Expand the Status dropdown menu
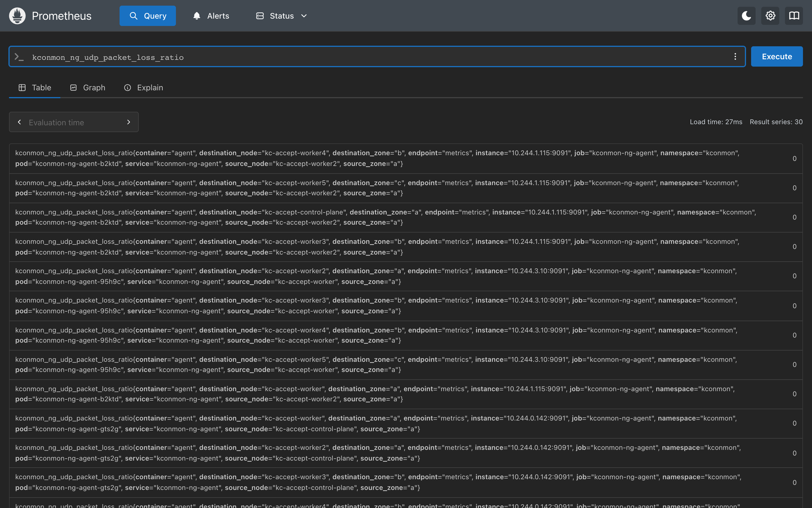This screenshot has width=812, height=508. tap(281, 16)
